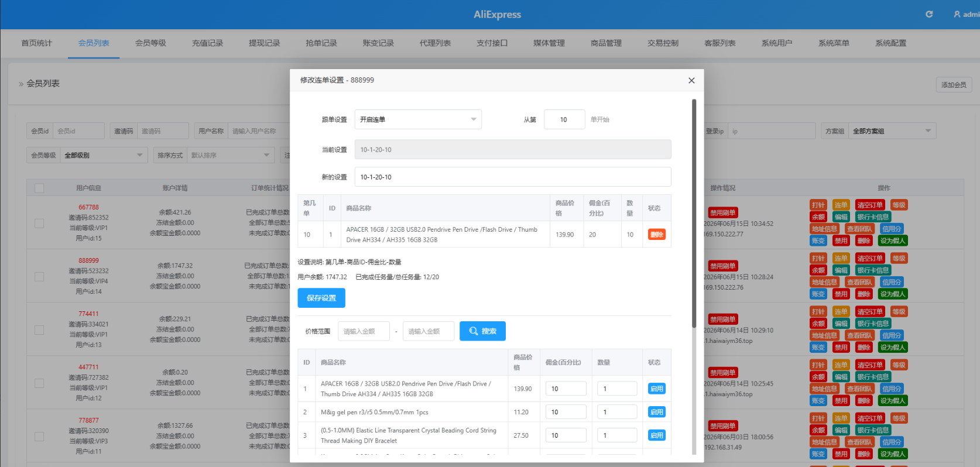Click the commission field for the APACER product
The image size is (980, 467).
[566, 389]
